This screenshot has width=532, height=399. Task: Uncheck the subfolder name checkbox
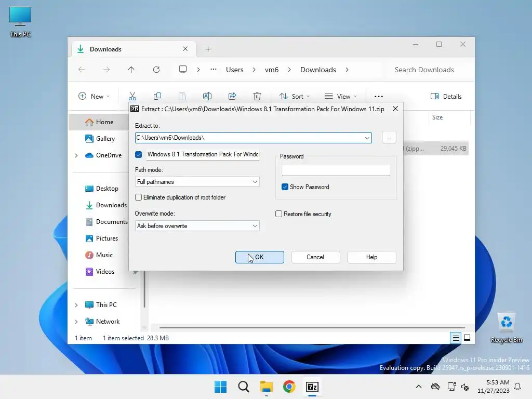pyautogui.click(x=138, y=154)
